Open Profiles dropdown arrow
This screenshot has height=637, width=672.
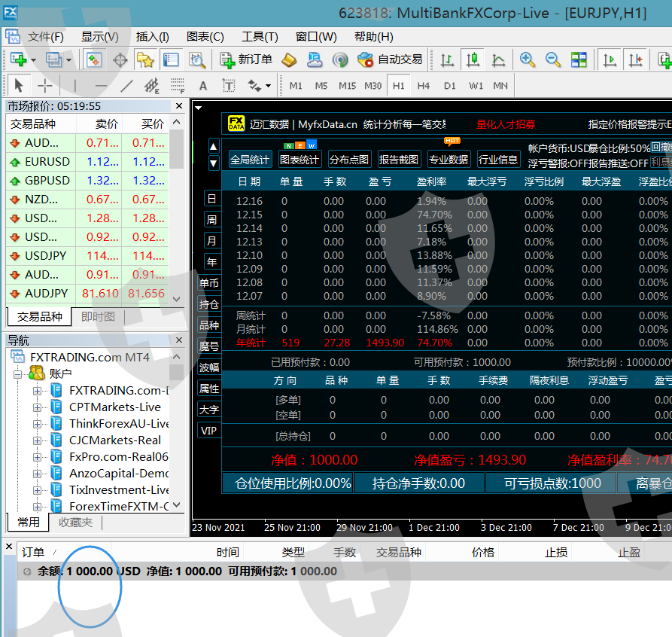coord(68,60)
